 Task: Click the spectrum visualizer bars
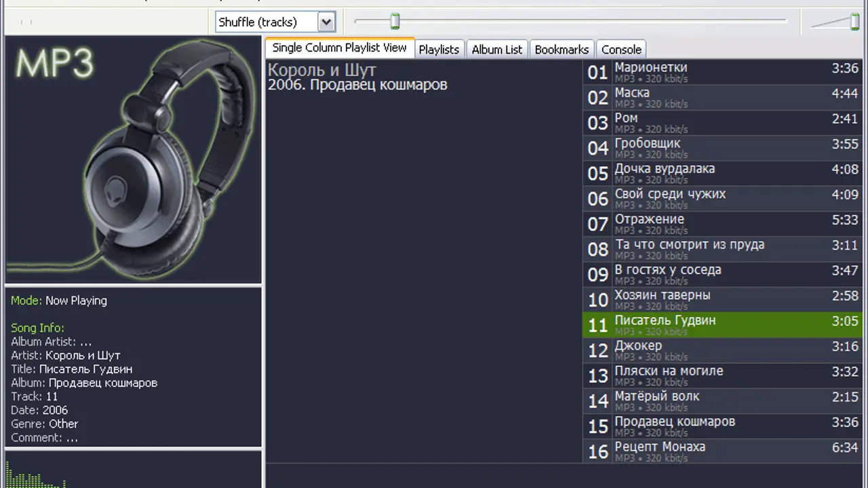point(35,475)
